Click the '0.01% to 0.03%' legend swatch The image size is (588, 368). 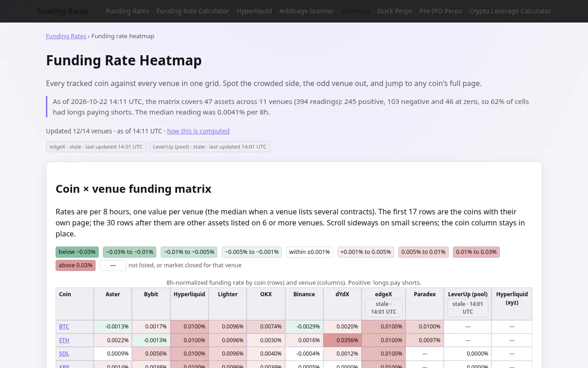click(x=476, y=252)
